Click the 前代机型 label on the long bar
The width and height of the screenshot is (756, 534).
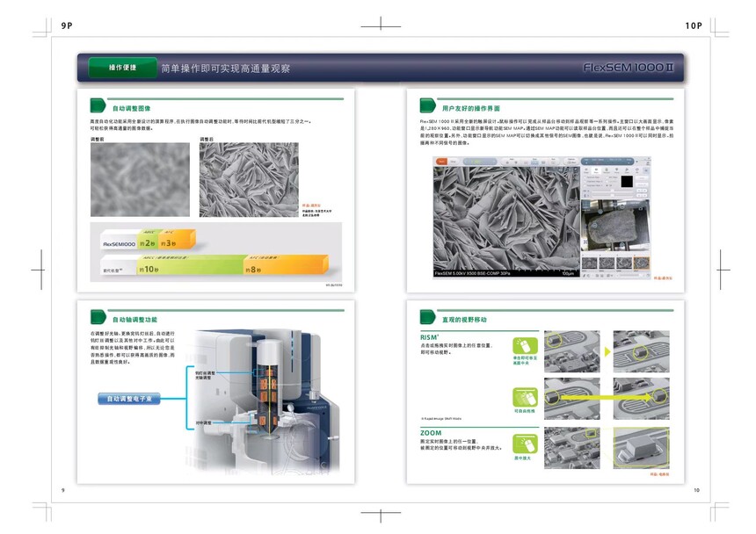[113, 271]
